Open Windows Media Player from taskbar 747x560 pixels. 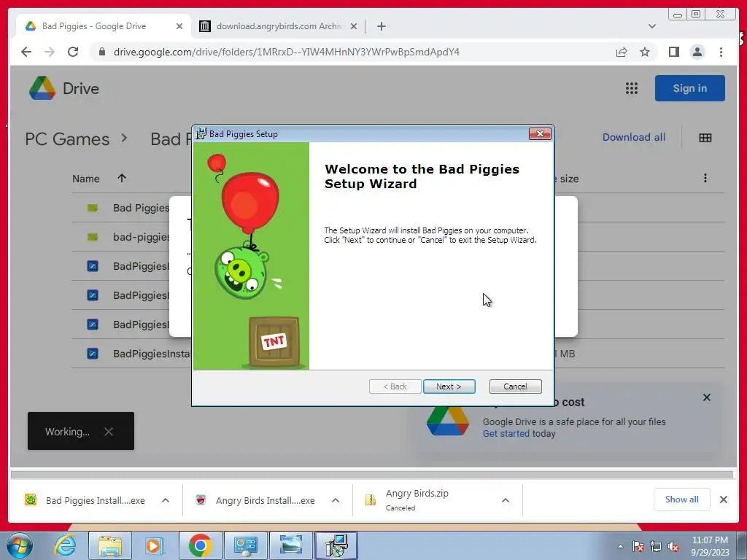(154, 545)
